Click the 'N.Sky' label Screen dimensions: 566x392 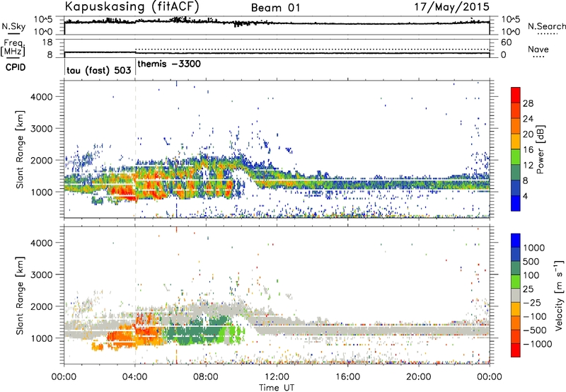[x=13, y=26]
